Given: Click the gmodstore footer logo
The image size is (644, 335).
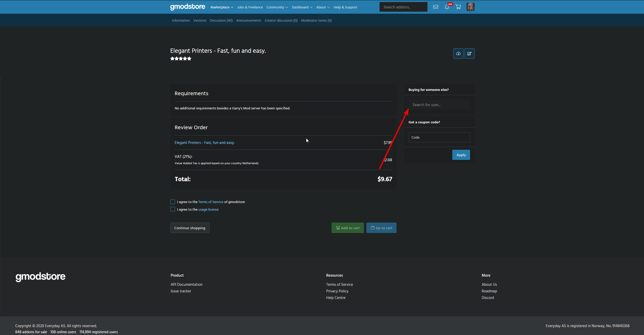Looking at the screenshot, I should pyautogui.click(x=41, y=277).
